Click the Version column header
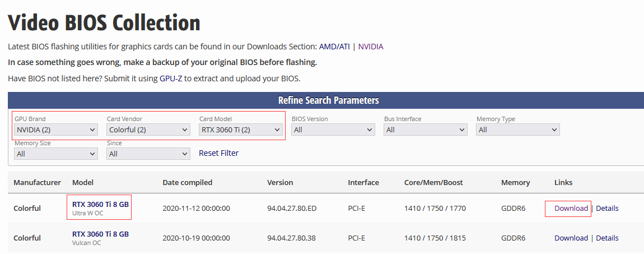This screenshot has width=644, height=254. (280, 182)
